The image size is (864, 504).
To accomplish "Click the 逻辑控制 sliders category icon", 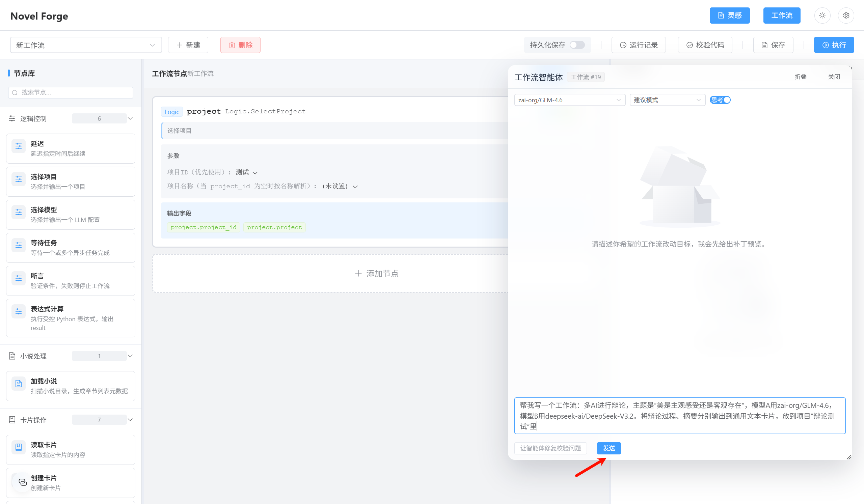I will pyautogui.click(x=12, y=118).
